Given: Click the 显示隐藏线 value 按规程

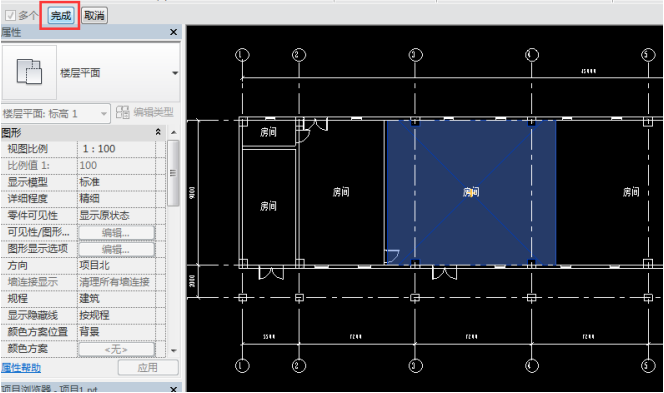Looking at the screenshot, I should click(x=117, y=315).
